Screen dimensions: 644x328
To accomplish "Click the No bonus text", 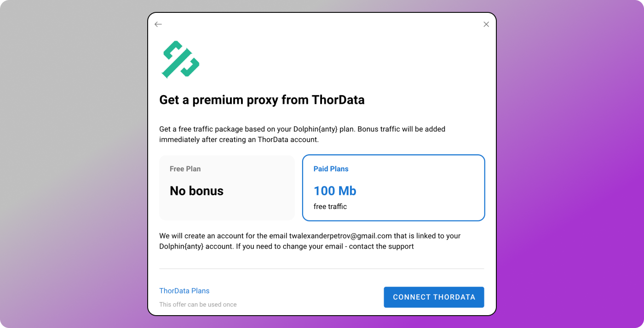I will [x=196, y=191].
